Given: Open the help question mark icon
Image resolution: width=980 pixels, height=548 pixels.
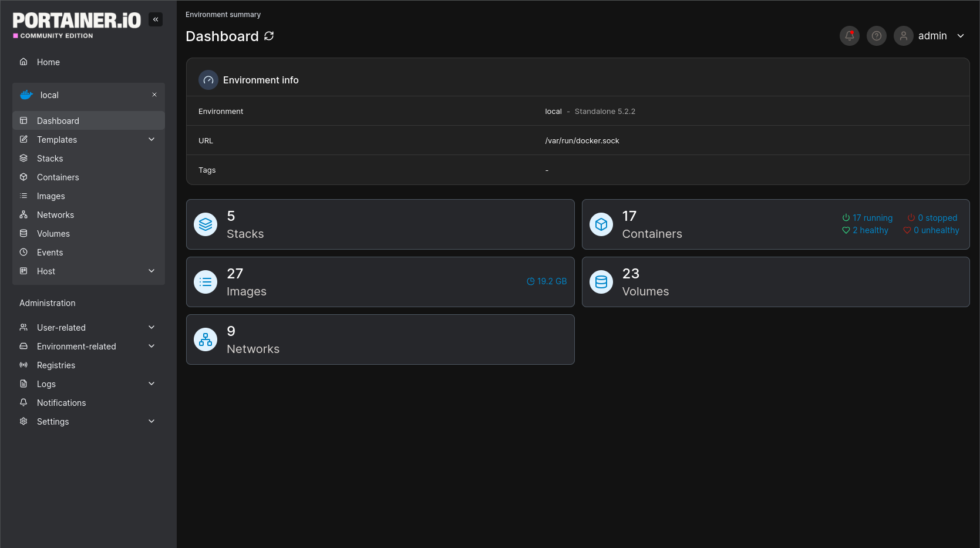Looking at the screenshot, I should click(876, 36).
